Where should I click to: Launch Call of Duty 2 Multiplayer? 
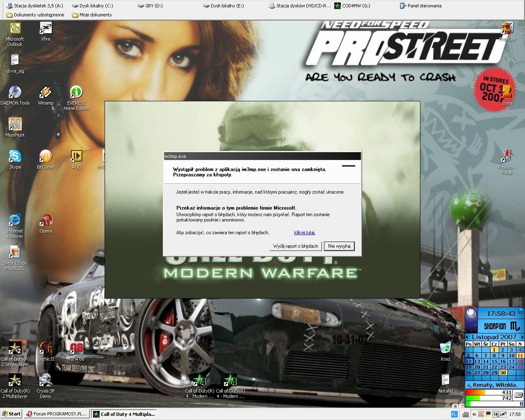[15, 386]
